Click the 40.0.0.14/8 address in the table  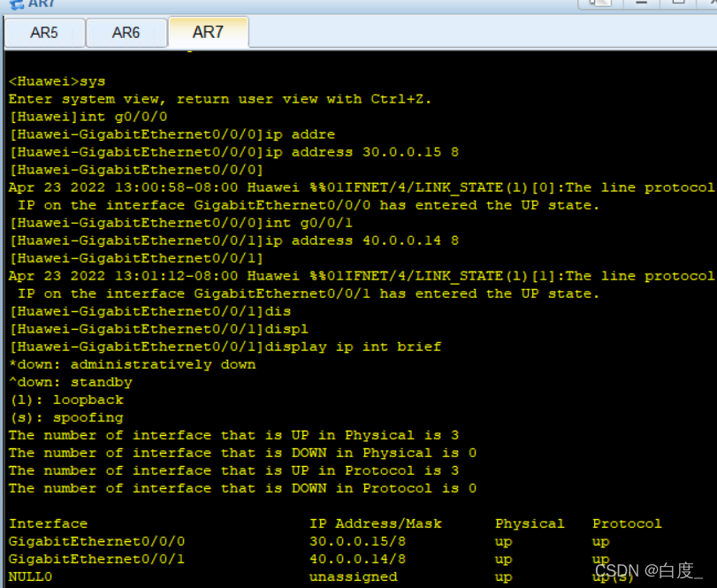point(357,559)
